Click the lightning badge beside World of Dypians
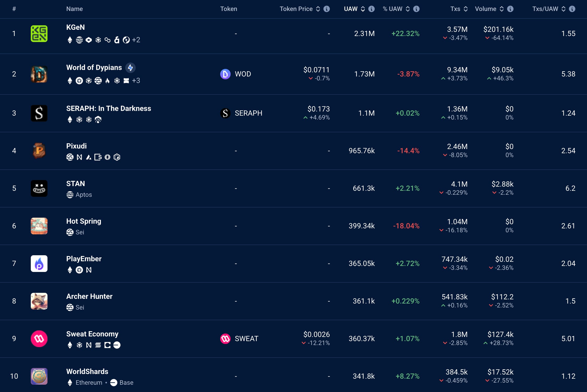Viewport: 587px width, 392px height. [130, 68]
